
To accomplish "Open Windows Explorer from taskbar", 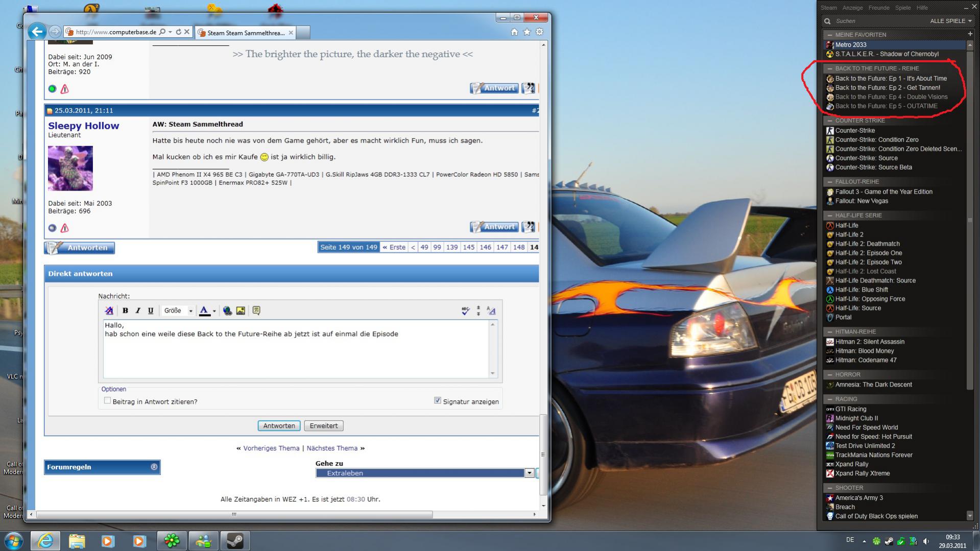I will pos(77,540).
